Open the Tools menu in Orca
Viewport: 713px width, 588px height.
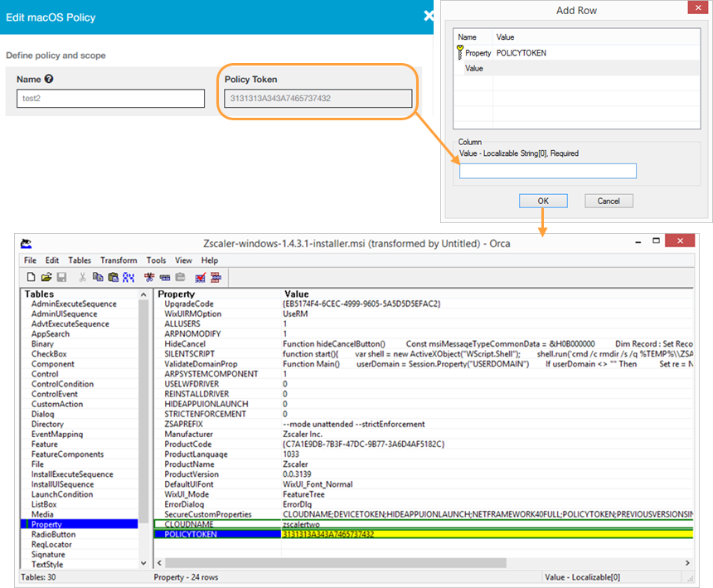(156, 260)
